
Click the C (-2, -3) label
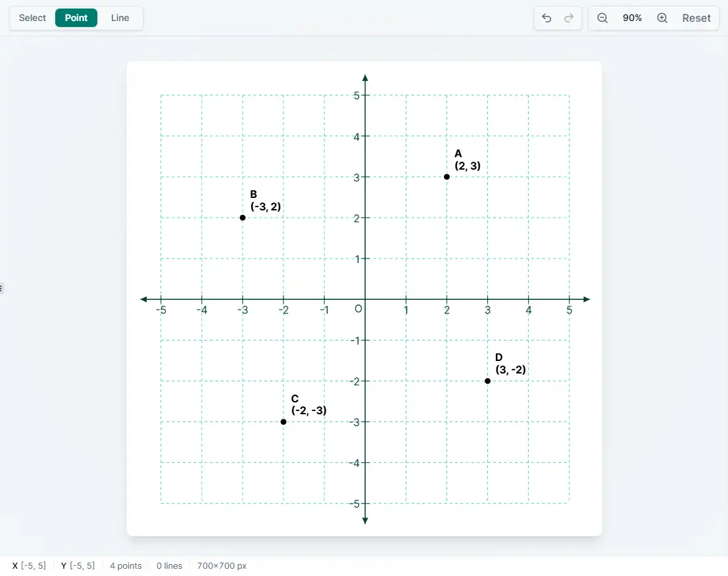pos(308,404)
